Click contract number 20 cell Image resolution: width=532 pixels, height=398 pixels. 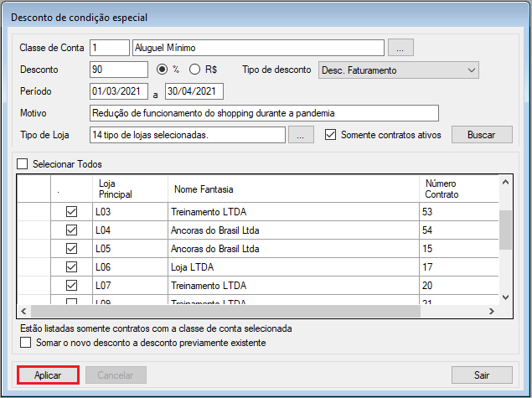click(x=459, y=286)
